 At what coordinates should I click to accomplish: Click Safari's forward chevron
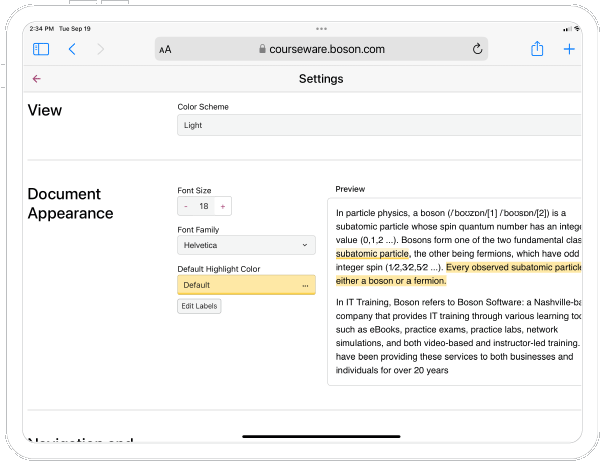coord(100,49)
